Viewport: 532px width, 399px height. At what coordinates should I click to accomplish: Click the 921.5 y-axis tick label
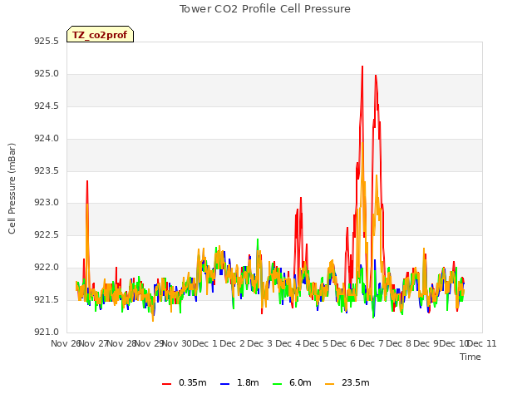pos(47,299)
